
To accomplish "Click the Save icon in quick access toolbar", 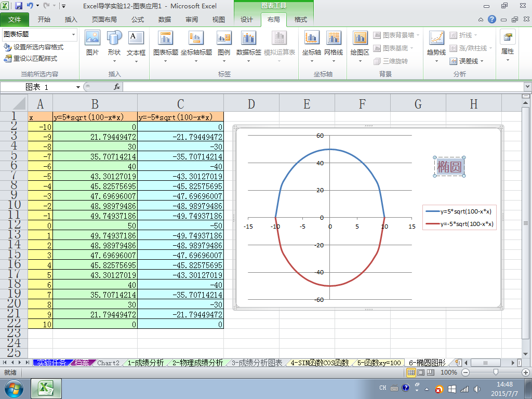I will [18, 6].
